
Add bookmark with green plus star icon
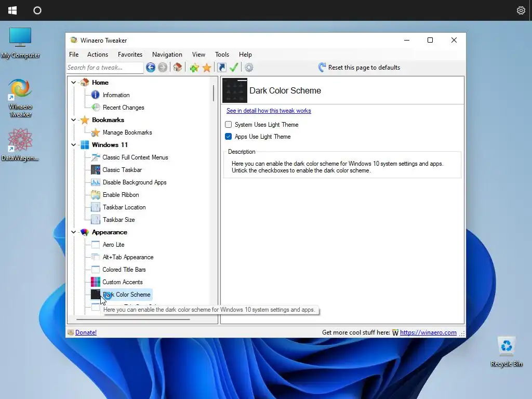tap(194, 68)
